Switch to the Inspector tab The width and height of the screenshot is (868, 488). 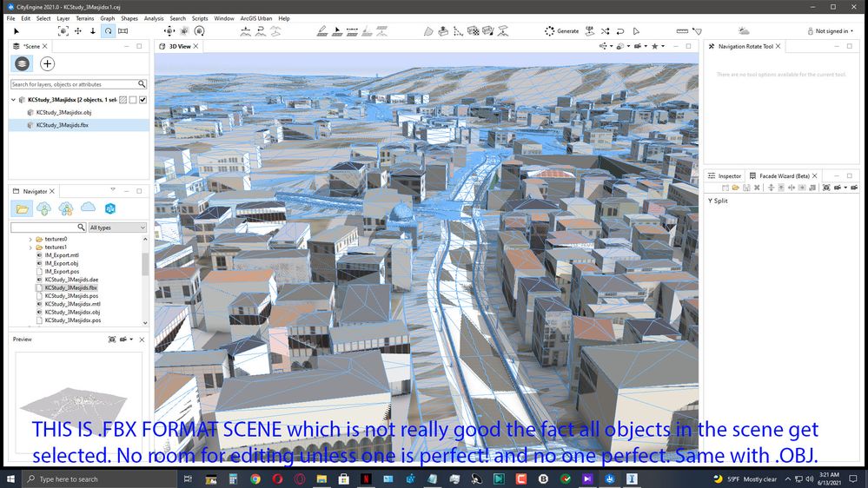point(724,176)
